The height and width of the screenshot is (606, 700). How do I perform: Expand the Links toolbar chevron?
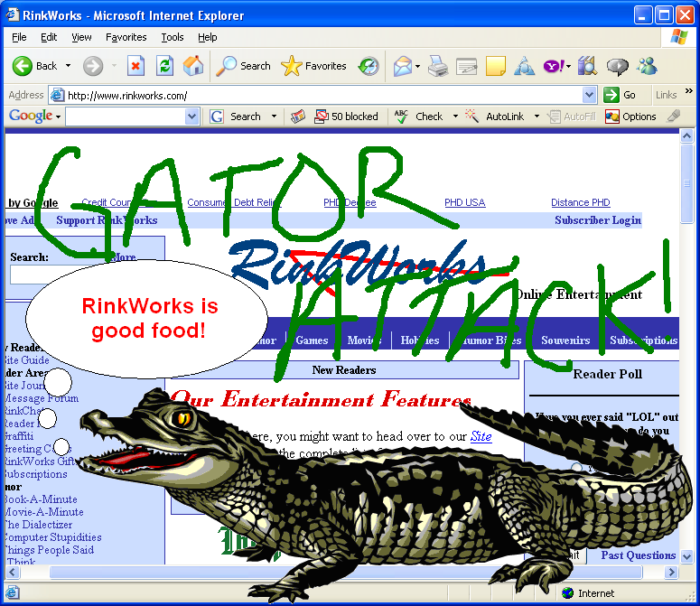689,91
